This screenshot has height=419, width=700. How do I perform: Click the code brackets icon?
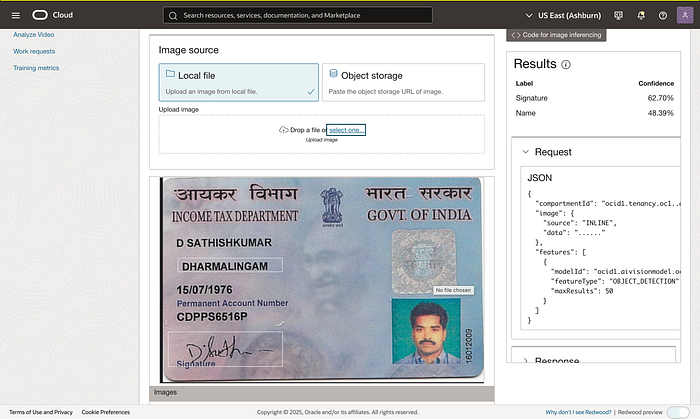tap(516, 35)
